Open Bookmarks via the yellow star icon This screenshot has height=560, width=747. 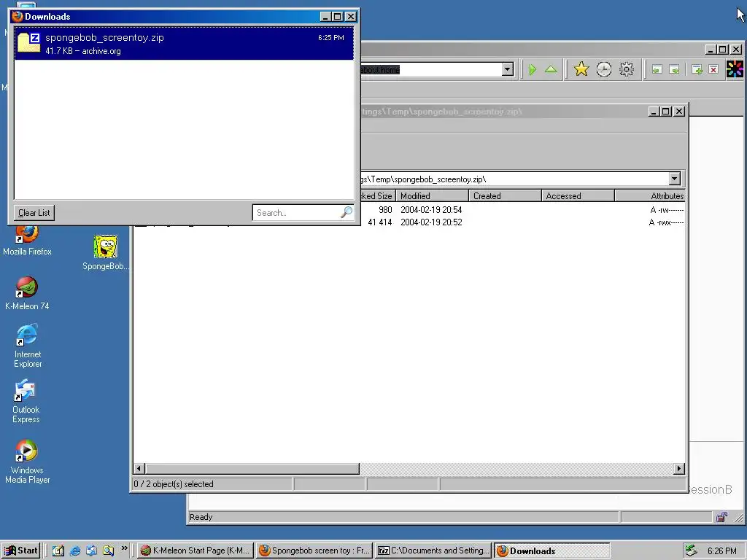click(x=581, y=69)
